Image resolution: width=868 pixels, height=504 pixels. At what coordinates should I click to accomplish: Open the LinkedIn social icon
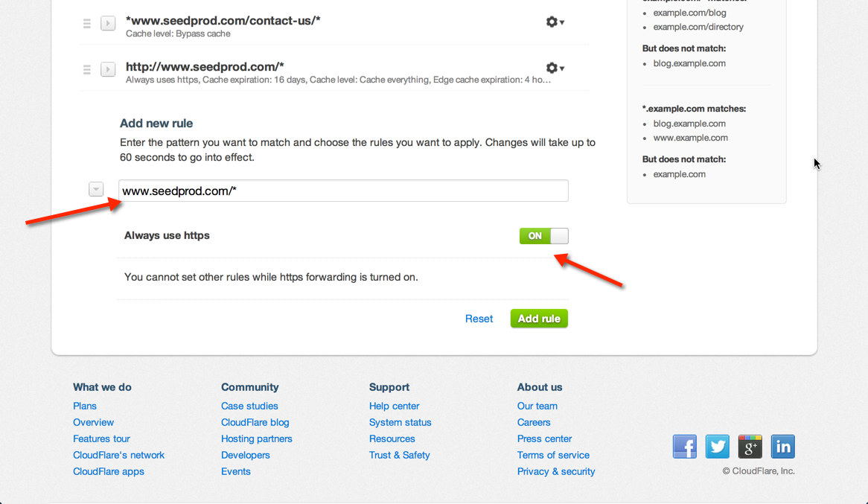click(782, 447)
